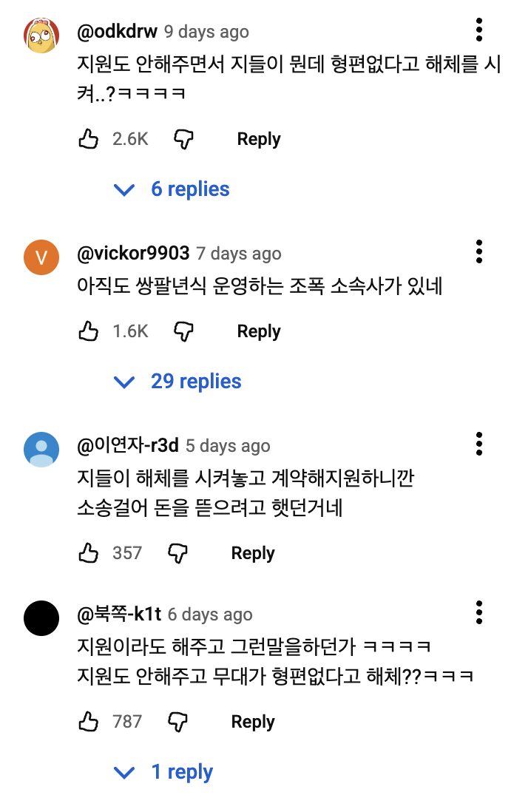Image resolution: width=531 pixels, height=812 pixels.
Task: Dislike the comment by @이연자-r3d
Action: pyautogui.click(x=177, y=552)
